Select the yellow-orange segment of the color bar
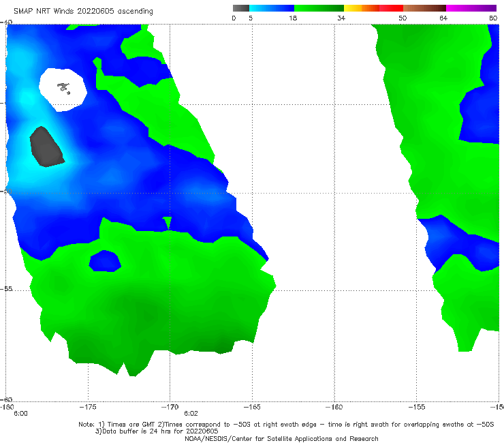 coord(362,8)
